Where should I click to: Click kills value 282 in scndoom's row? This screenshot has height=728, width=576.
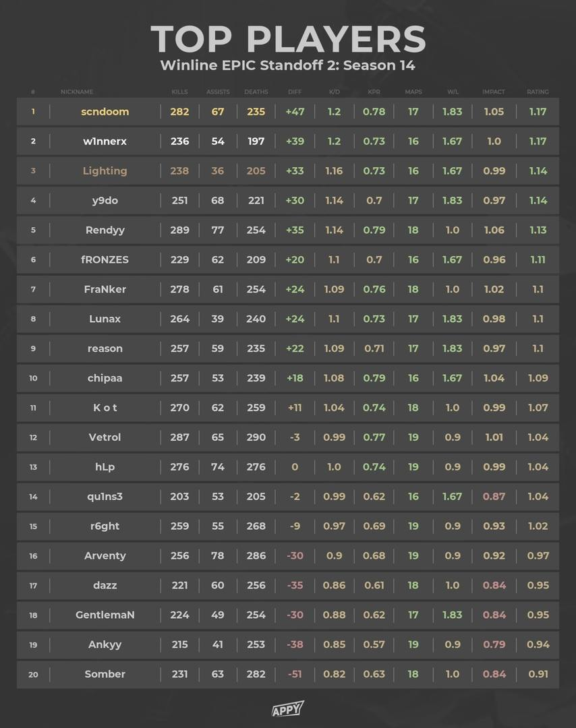180,112
